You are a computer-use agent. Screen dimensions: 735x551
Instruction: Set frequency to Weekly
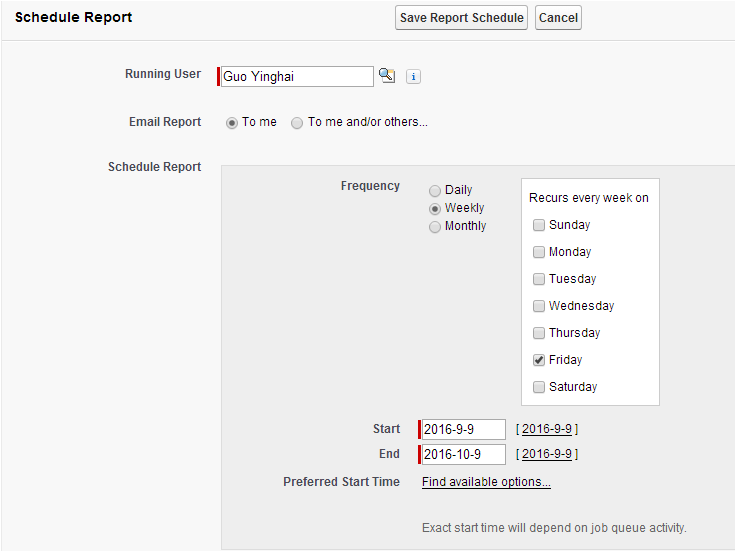[x=435, y=209]
